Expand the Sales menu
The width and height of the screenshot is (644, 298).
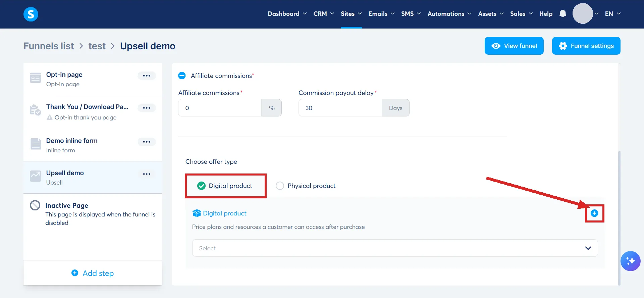[x=521, y=14]
